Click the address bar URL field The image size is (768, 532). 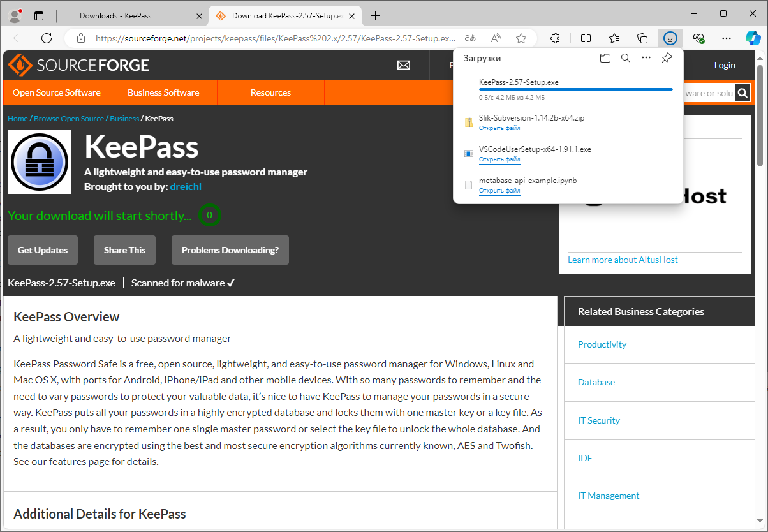276,38
